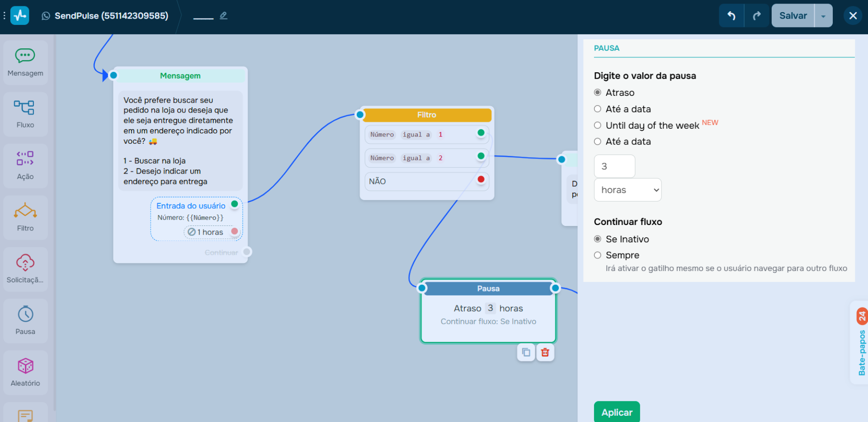
Task: Click the WhatsApp icon beside SendPulse name
Action: (46, 16)
